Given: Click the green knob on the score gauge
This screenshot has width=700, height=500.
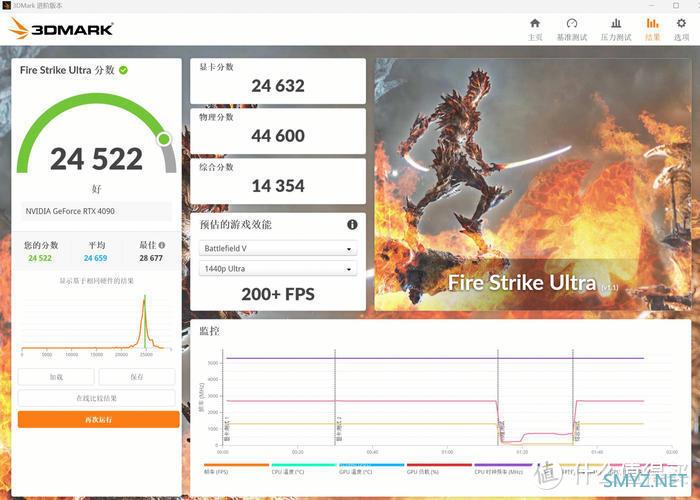Looking at the screenshot, I should 164,139.
